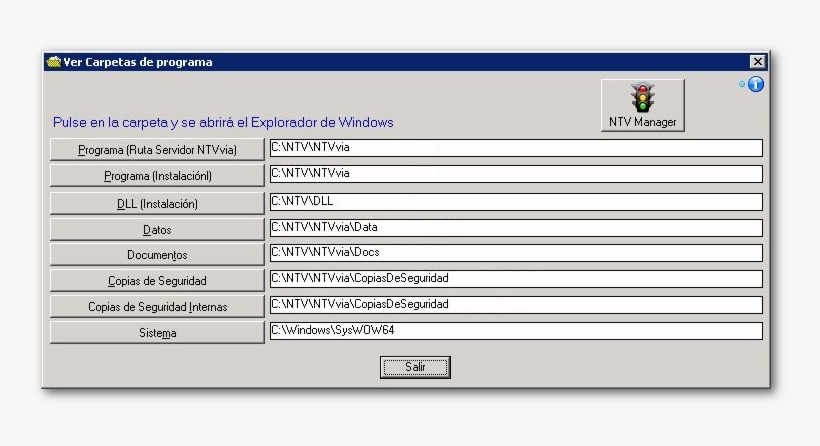Focus the C:\Windows\SysWOW64 path field
The height and width of the screenshot is (446, 820).
point(515,330)
